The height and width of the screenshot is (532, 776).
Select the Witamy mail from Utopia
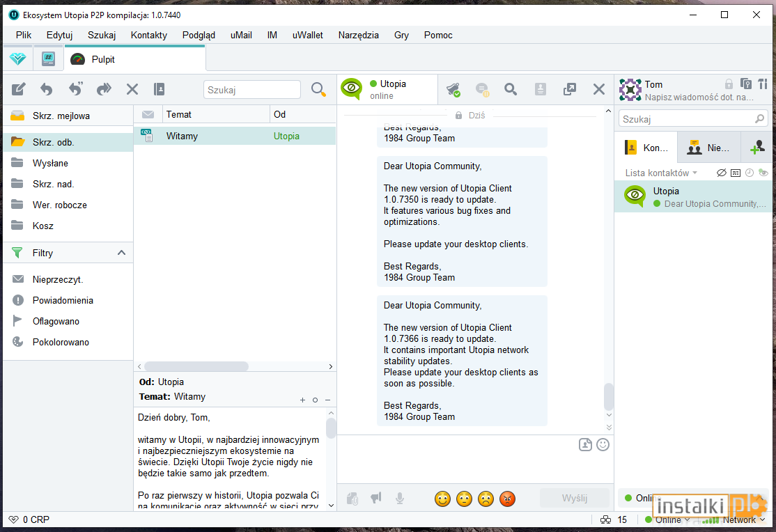pos(235,136)
